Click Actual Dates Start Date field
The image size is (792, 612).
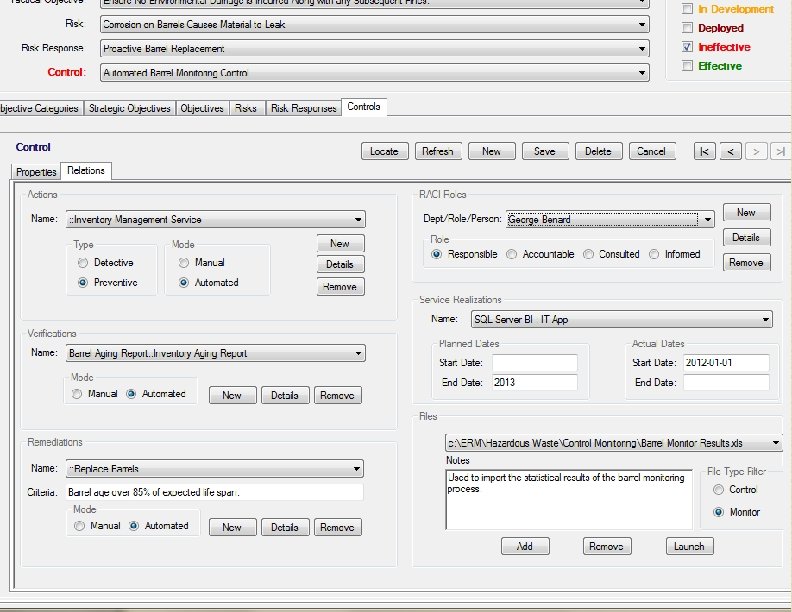pos(726,363)
